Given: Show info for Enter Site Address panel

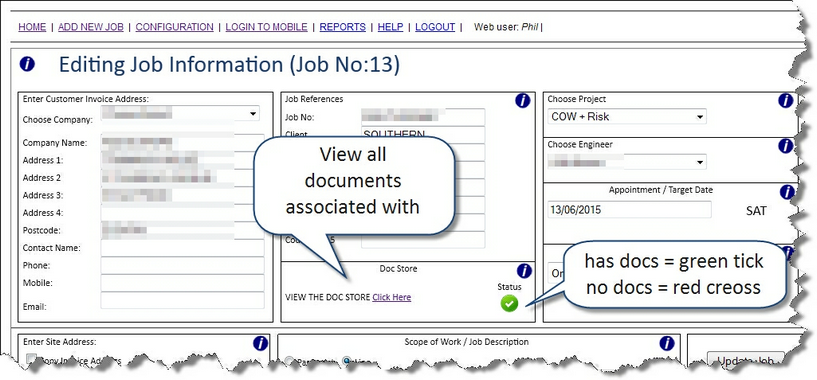Looking at the screenshot, I should (x=261, y=343).
